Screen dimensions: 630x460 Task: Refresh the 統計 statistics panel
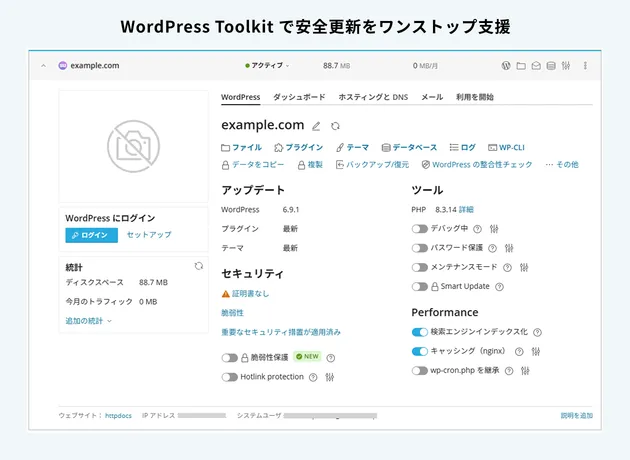point(198,266)
